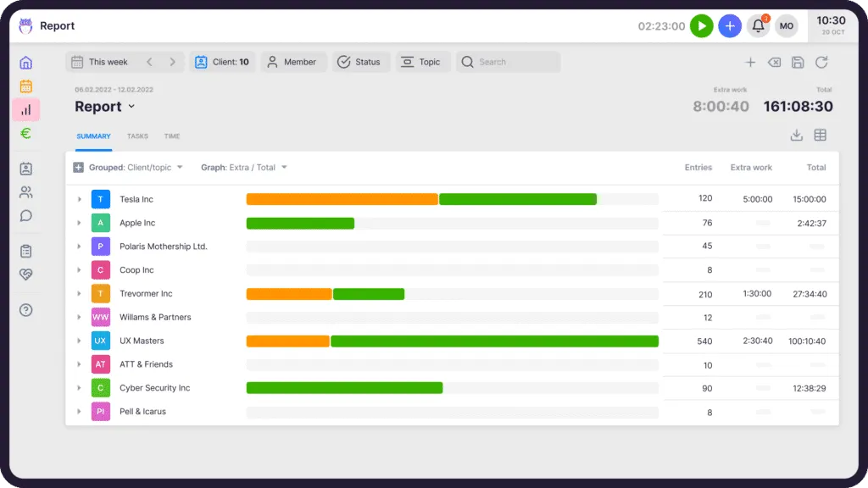The height and width of the screenshot is (488, 868).
Task: Open the calendar icon in sidebar
Action: (x=26, y=86)
